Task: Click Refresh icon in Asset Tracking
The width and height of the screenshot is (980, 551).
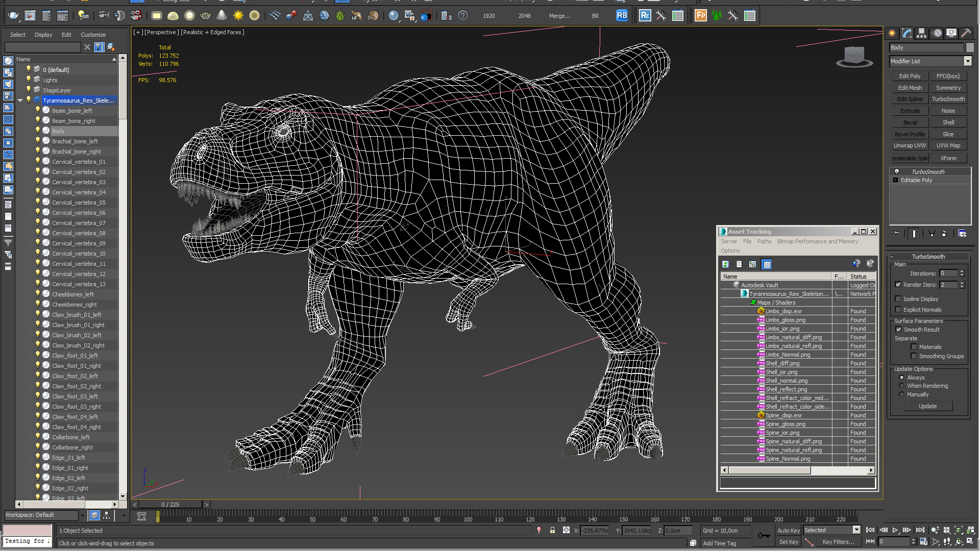Action: (x=725, y=264)
